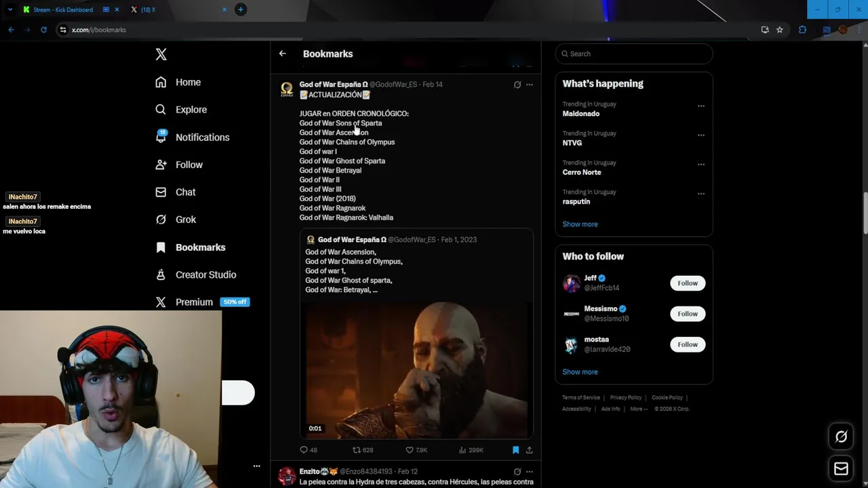Viewport: 868px width, 488px height.
Task: Close the Kick Dashboard tab
Action: tap(117, 9)
